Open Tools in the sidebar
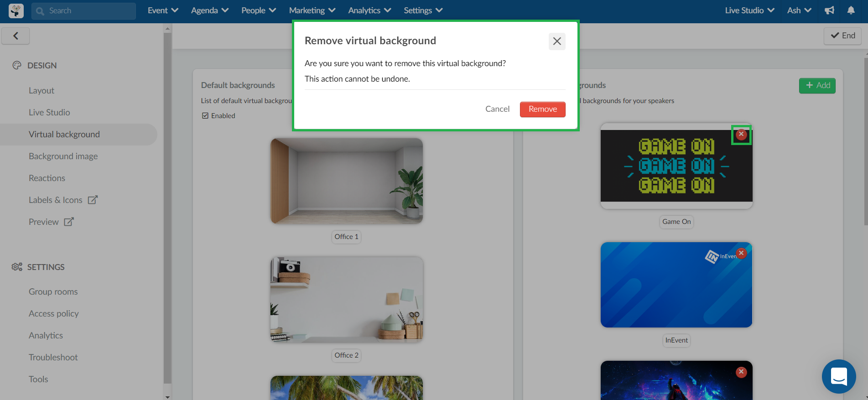The width and height of the screenshot is (868, 400). (x=38, y=379)
